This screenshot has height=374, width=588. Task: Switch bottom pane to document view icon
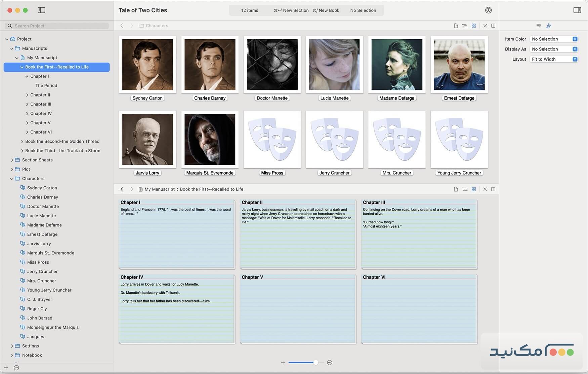456,189
